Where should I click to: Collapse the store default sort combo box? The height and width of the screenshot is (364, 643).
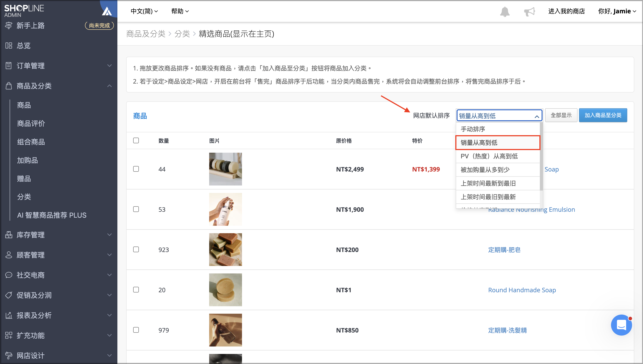499,115
